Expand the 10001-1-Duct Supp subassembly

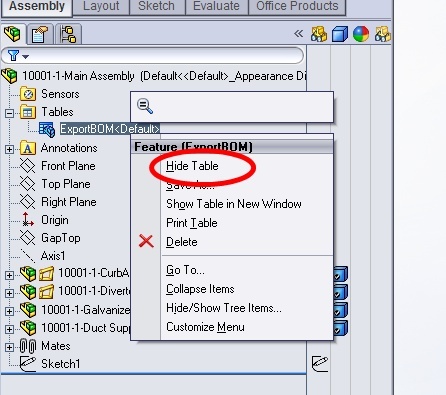click(9, 329)
